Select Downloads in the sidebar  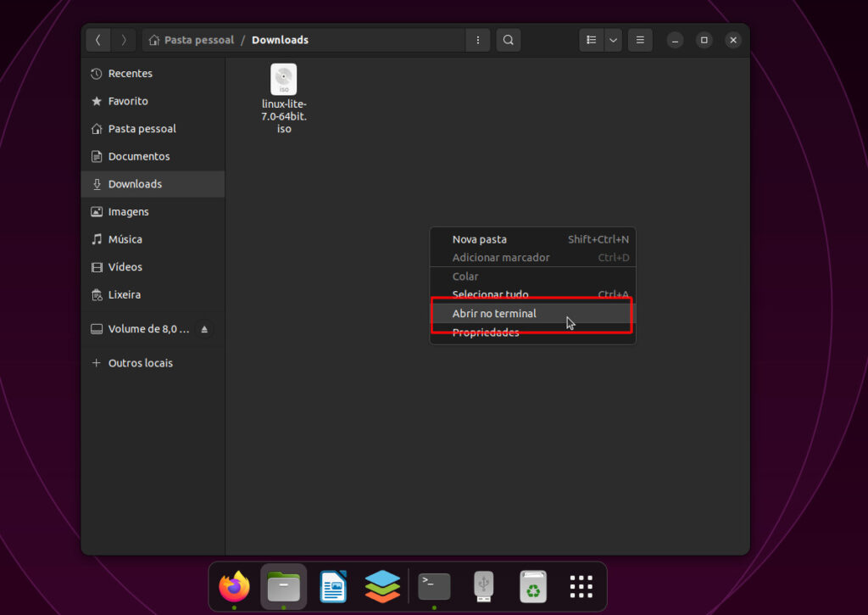click(153, 184)
